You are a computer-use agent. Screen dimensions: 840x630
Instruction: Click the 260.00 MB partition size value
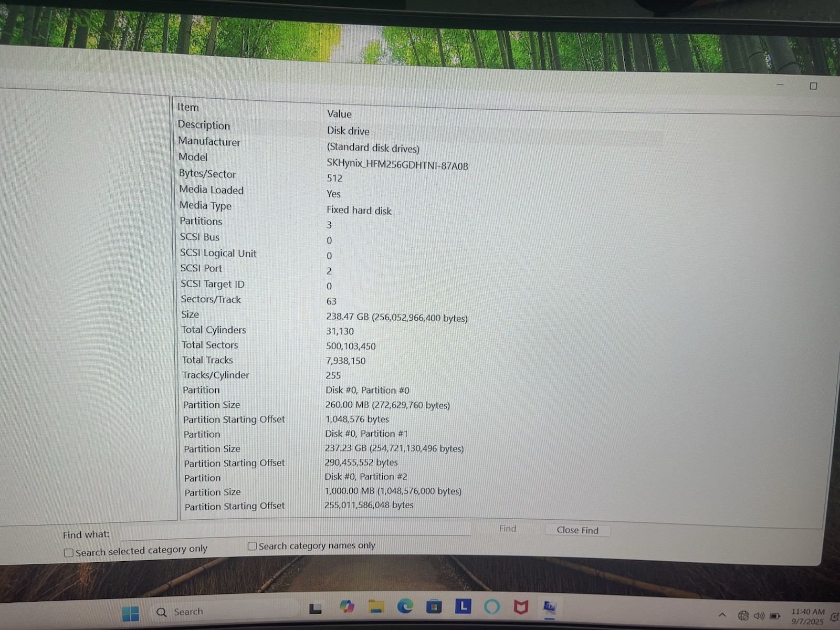pos(388,405)
